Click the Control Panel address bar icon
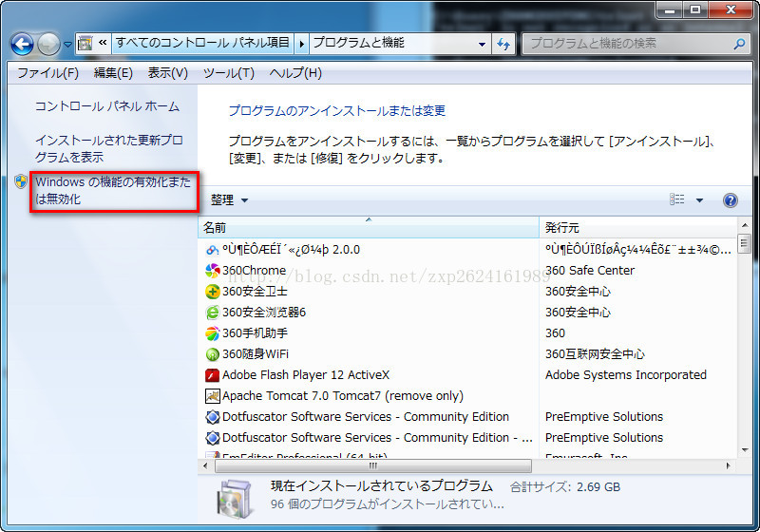This screenshot has height=532, width=760. 85,44
